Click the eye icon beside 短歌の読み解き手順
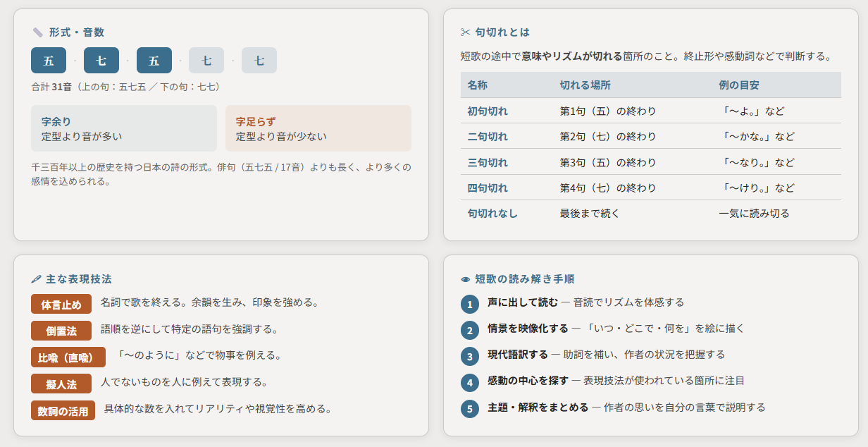 [x=464, y=278]
